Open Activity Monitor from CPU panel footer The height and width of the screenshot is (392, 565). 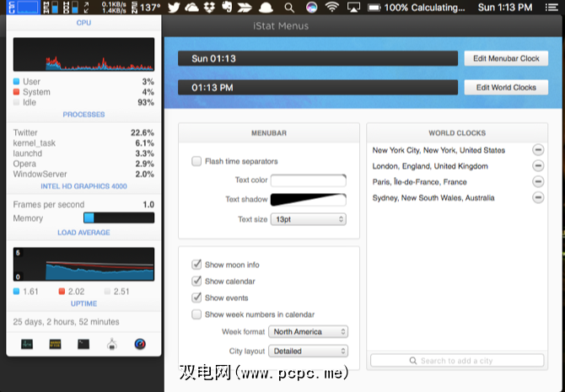27,344
